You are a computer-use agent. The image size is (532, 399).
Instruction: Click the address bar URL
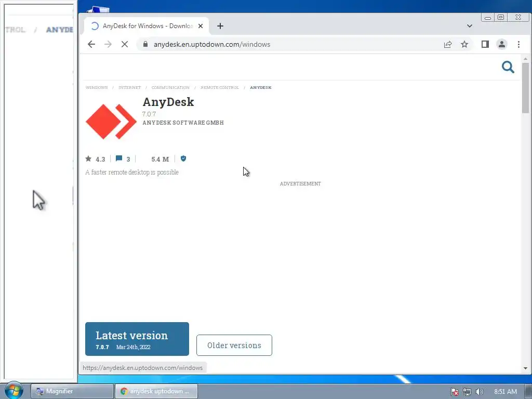(212, 45)
